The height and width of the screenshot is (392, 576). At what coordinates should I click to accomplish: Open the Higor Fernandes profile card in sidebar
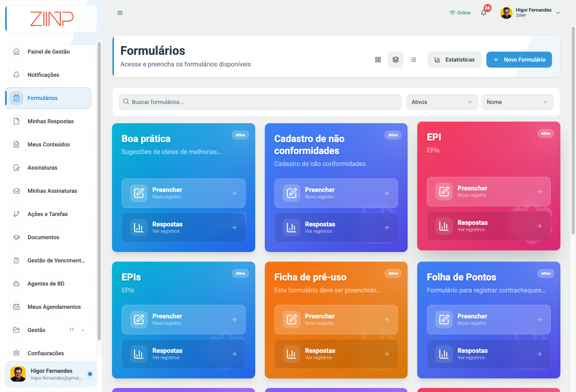pyautogui.click(x=51, y=374)
